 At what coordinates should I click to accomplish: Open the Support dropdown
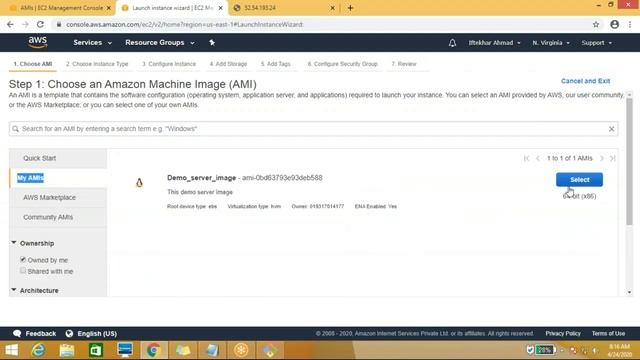[596, 43]
